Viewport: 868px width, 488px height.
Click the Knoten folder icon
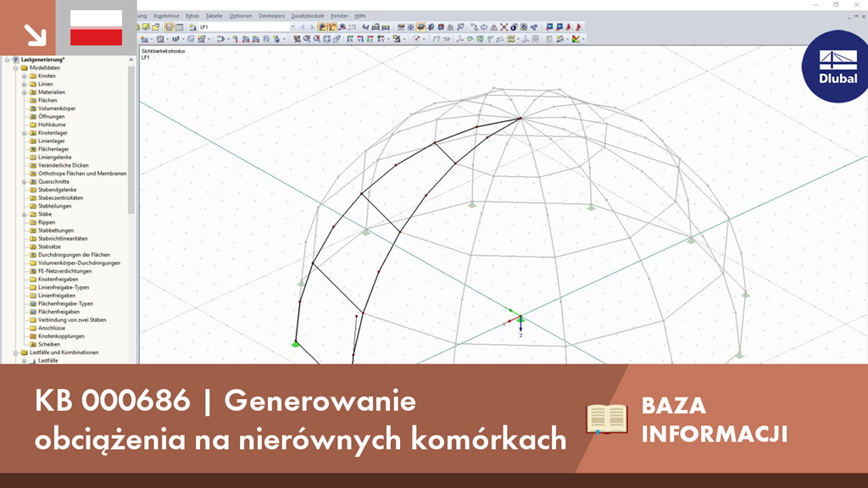click(x=33, y=75)
